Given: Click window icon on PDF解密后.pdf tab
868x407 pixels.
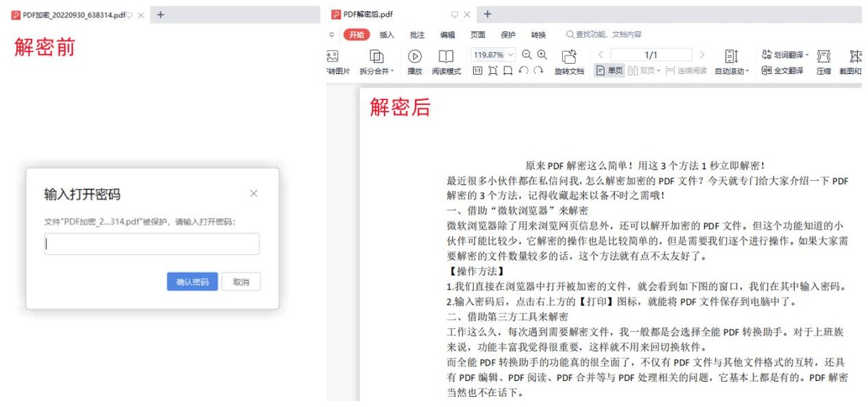Looking at the screenshot, I should (x=454, y=14).
